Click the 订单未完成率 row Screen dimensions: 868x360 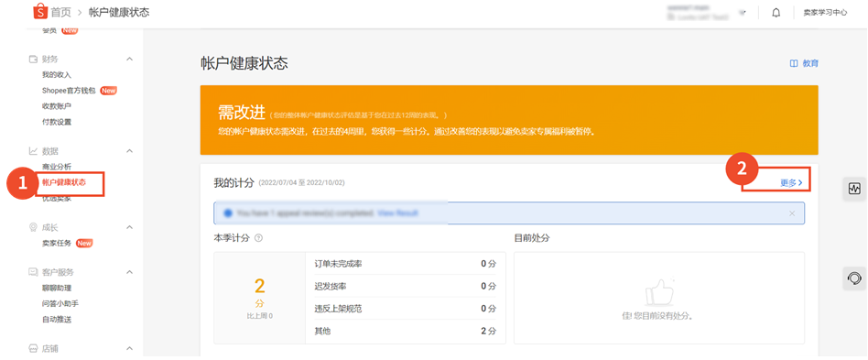pyautogui.click(x=406, y=264)
